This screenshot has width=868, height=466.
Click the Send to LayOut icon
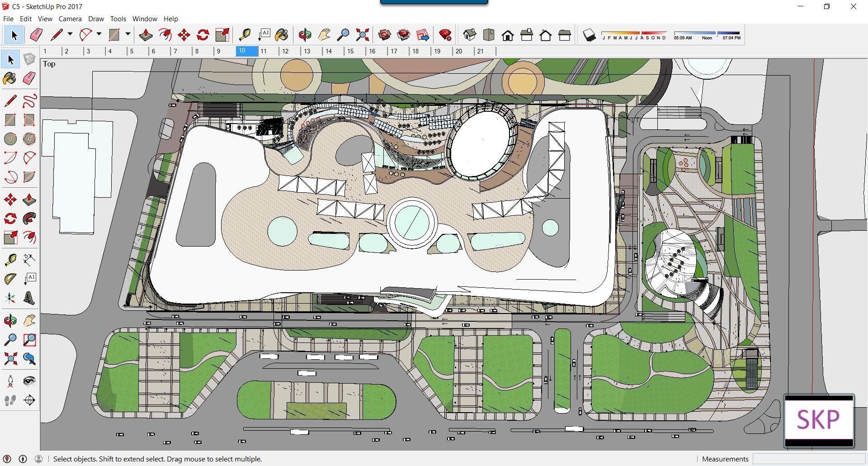422,35
